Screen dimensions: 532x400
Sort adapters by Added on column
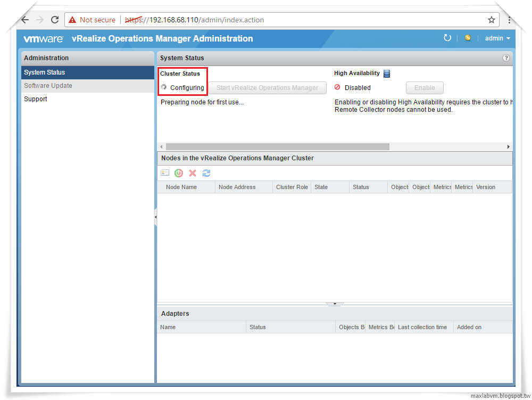click(x=483, y=327)
